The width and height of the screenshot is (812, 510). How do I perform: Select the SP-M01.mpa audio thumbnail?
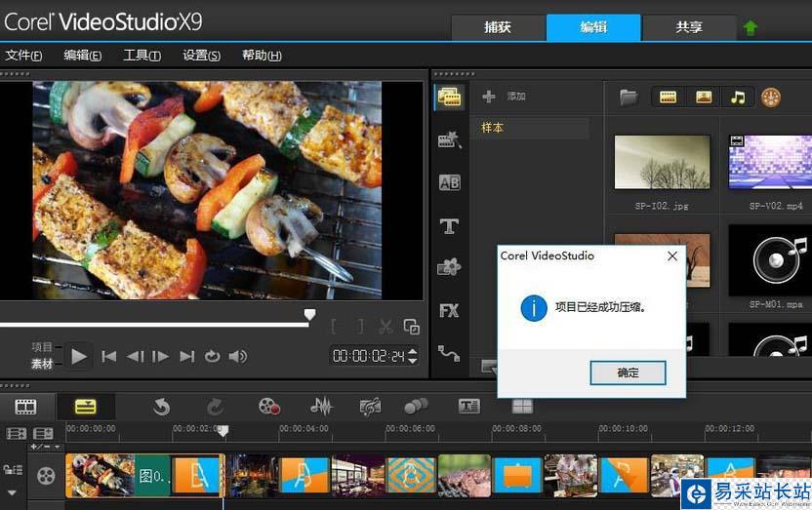770,260
